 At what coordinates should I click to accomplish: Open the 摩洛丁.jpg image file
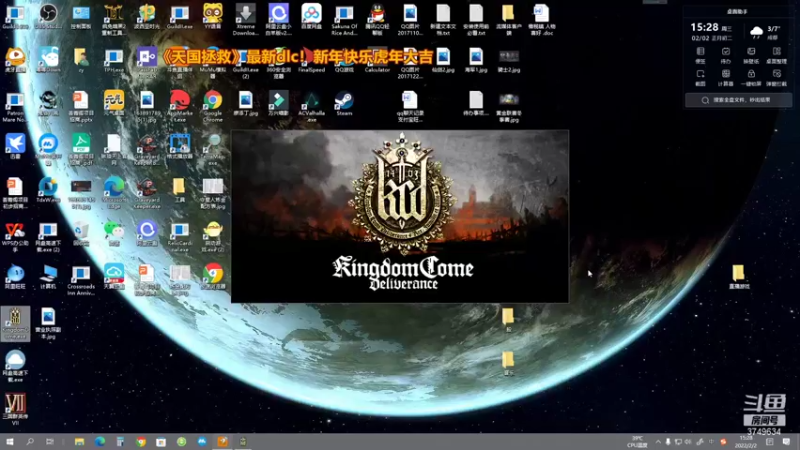(x=245, y=104)
